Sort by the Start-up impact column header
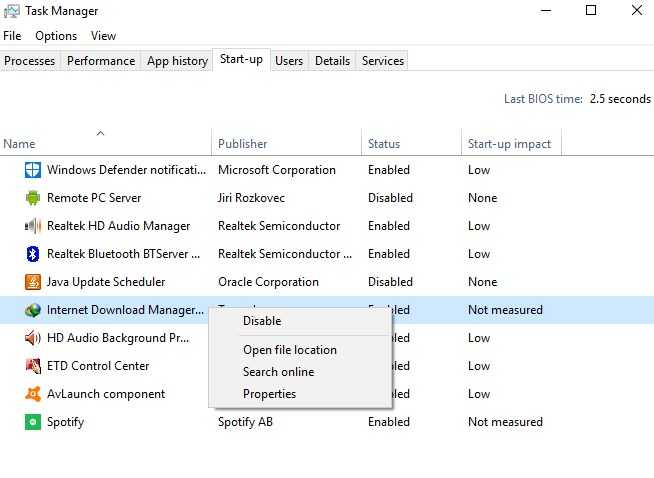 [x=509, y=144]
